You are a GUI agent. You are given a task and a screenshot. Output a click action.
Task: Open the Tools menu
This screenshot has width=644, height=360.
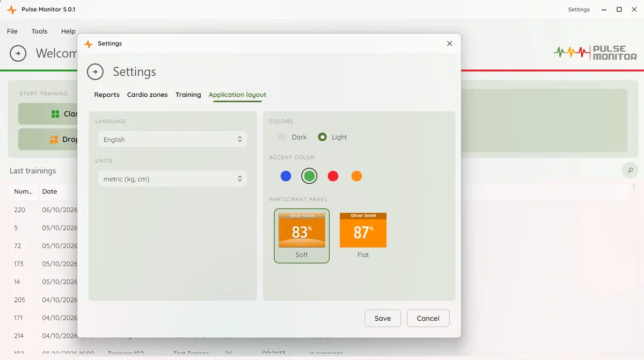pos(39,31)
